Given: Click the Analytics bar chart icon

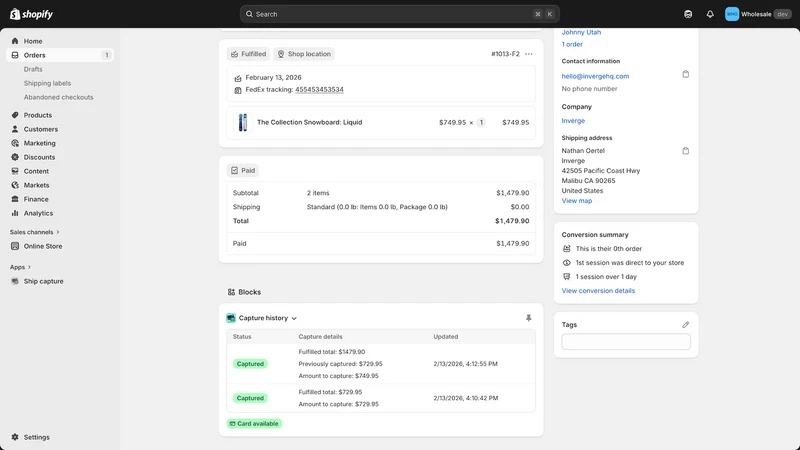Looking at the screenshot, I should coord(15,213).
